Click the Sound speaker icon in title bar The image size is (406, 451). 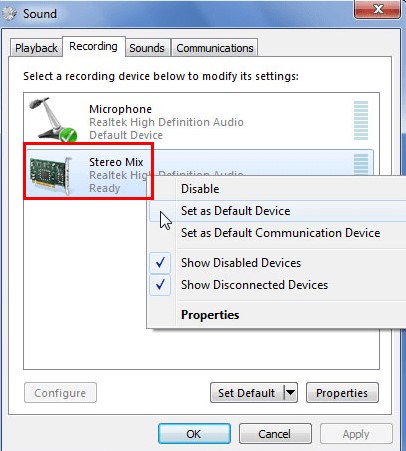coord(9,14)
